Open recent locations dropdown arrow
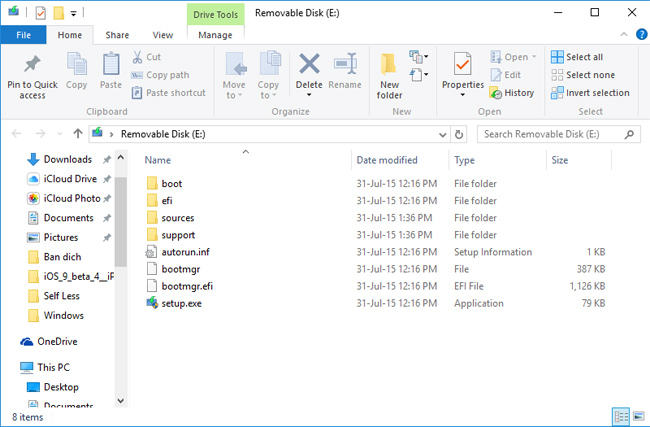 [59, 134]
